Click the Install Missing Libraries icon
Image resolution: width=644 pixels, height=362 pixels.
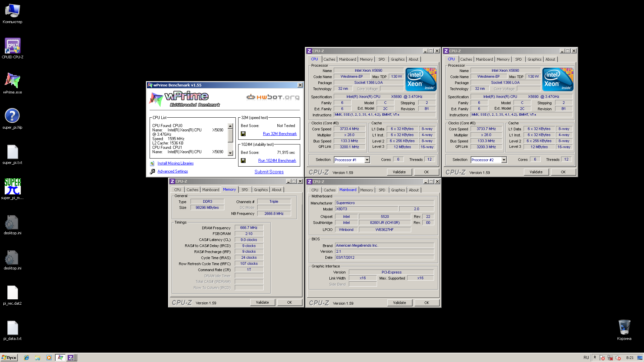coord(152,164)
